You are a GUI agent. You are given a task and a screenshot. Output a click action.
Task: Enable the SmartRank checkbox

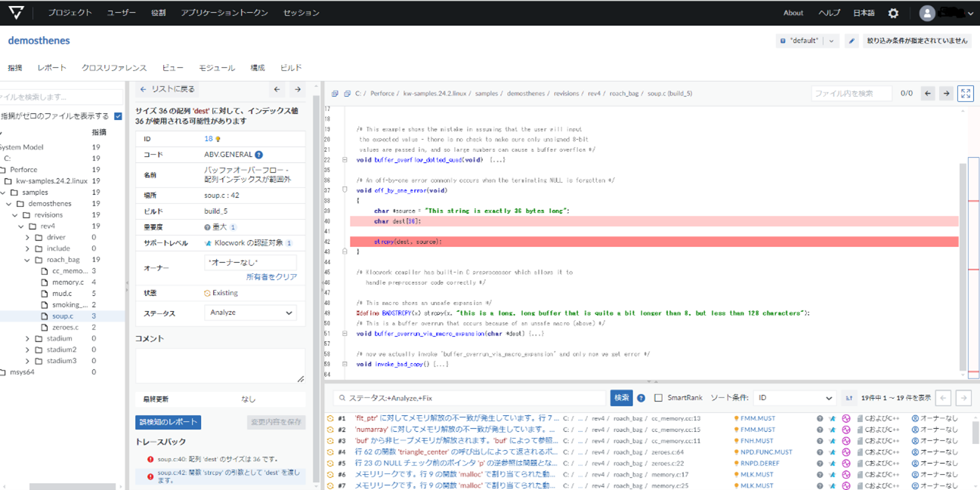click(x=658, y=398)
